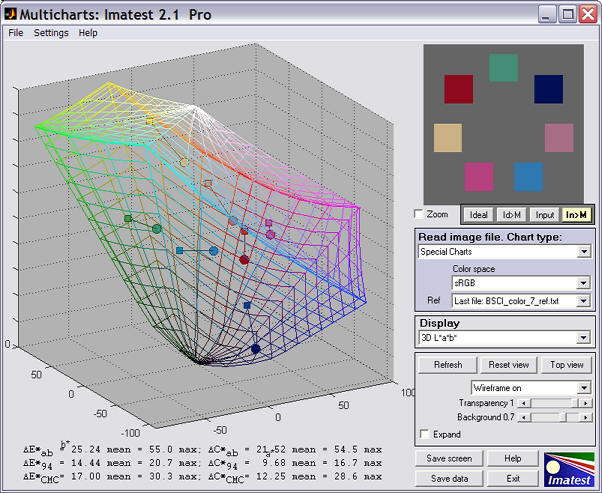Screen dimensions: 602x493
Task: Click the Refresh button
Action: click(x=448, y=364)
